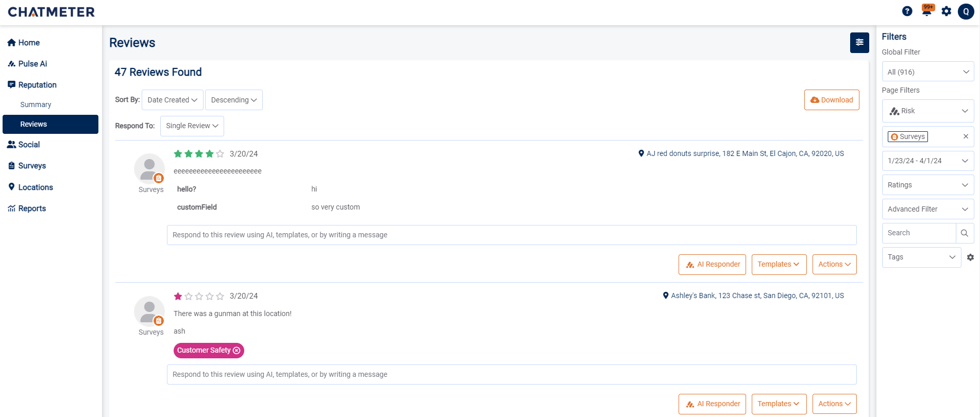This screenshot has width=980, height=417.
Task: Click the response box for first review
Action: tap(512, 235)
